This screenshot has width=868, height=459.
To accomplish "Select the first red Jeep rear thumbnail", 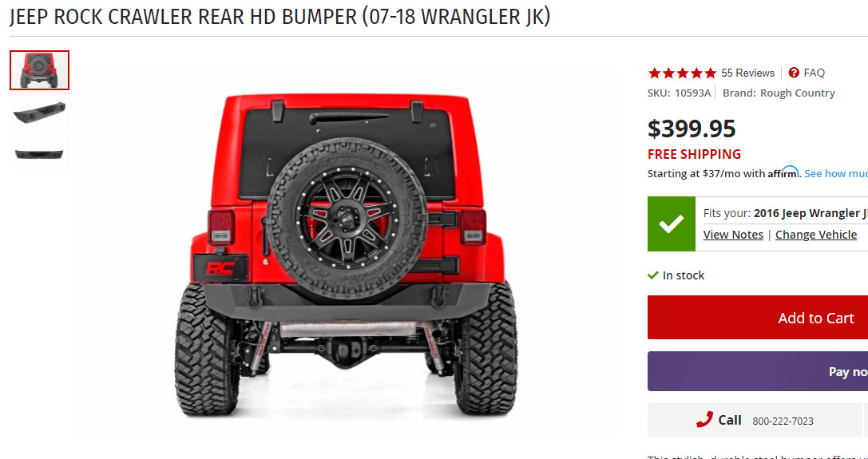I will click(39, 70).
